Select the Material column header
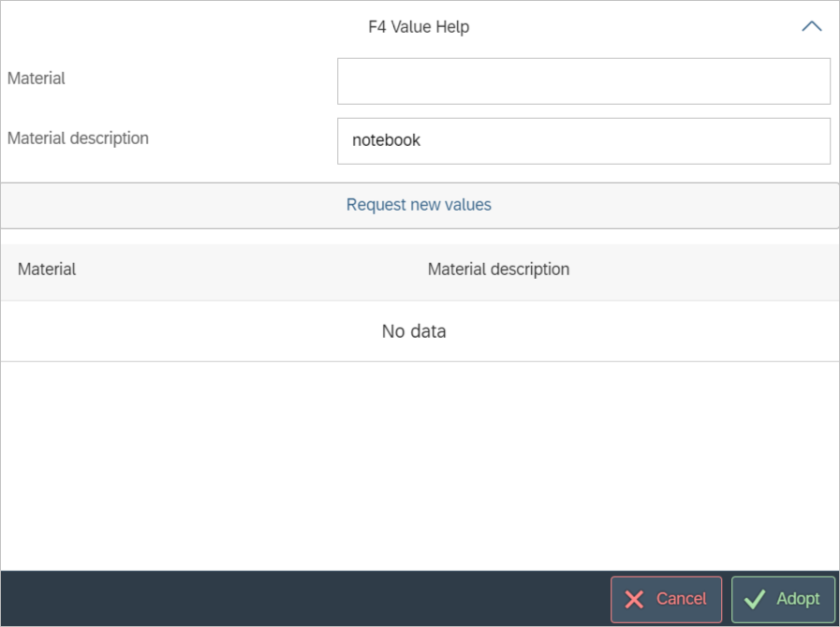The height and width of the screenshot is (627, 840). [x=47, y=270]
